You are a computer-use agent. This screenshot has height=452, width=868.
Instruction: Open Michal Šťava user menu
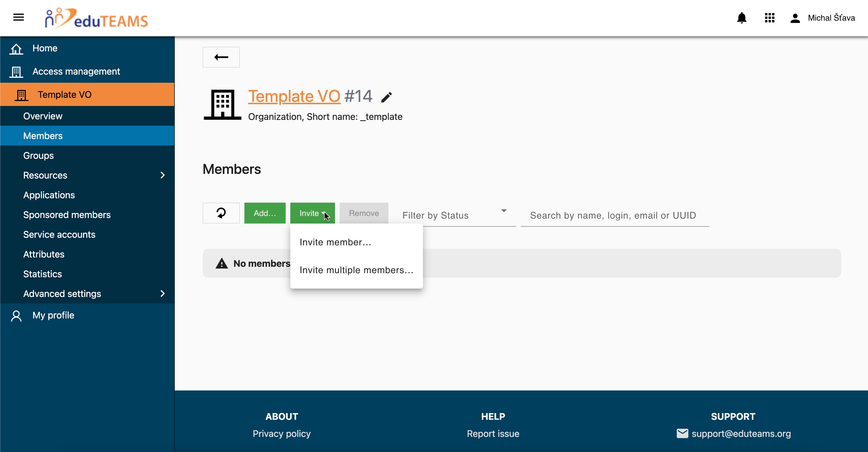tap(831, 18)
